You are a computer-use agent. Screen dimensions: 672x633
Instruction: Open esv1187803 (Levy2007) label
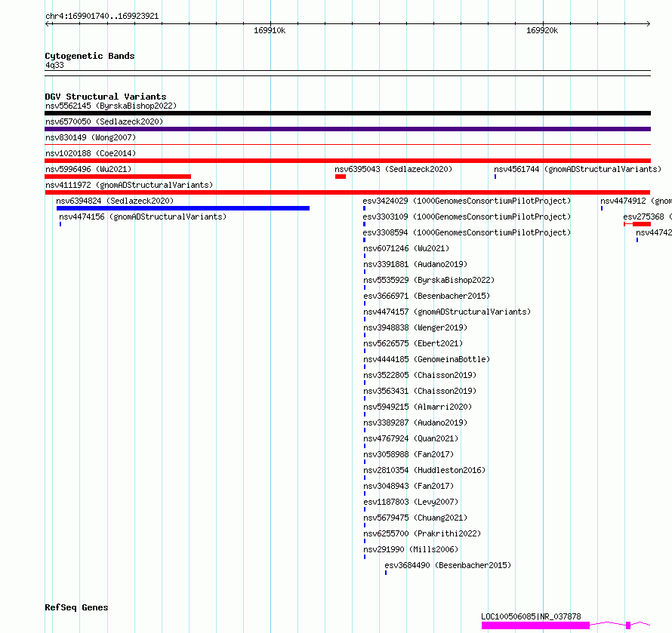click(411, 502)
